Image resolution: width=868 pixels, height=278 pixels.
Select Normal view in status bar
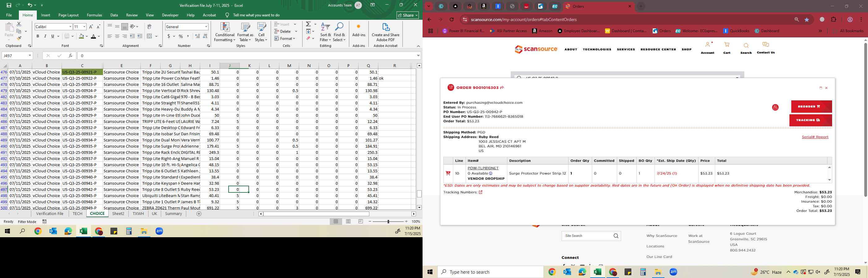[336, 221]
